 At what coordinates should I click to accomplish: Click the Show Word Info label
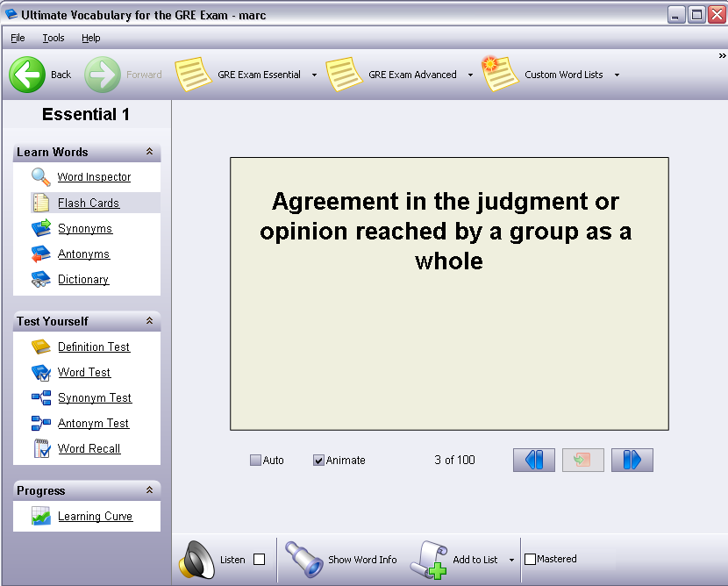point(362,560)
